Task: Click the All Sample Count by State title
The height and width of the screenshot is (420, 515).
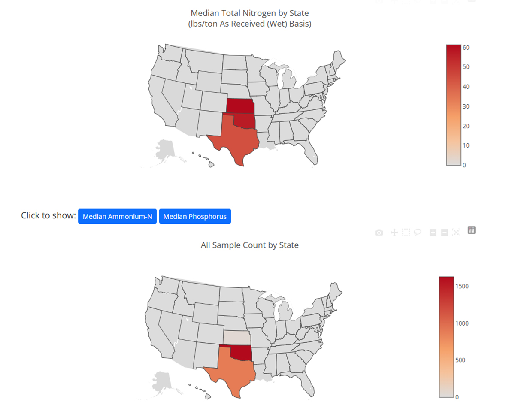Action: (249, 245)
